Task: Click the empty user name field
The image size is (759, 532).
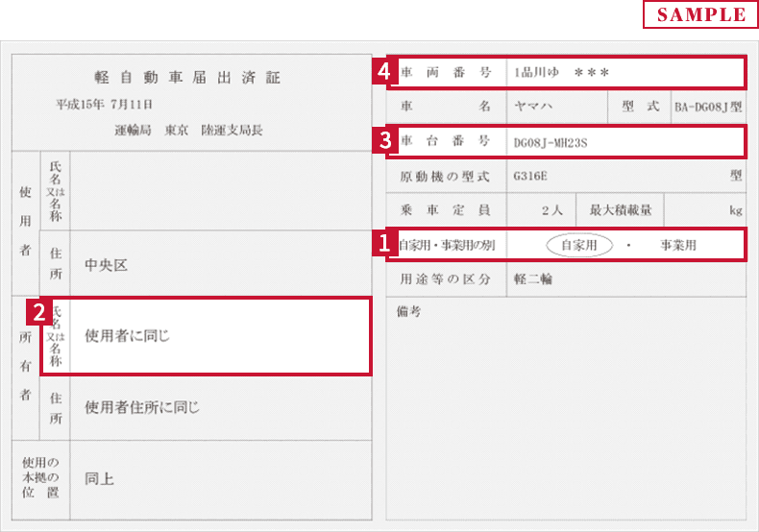Action: [x=221, y=190]
